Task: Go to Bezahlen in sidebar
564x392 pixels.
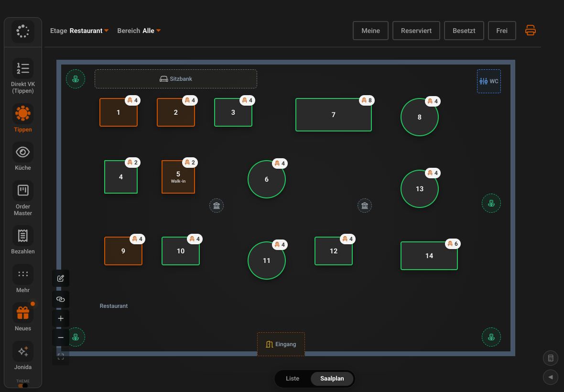Action: (22, 240)
